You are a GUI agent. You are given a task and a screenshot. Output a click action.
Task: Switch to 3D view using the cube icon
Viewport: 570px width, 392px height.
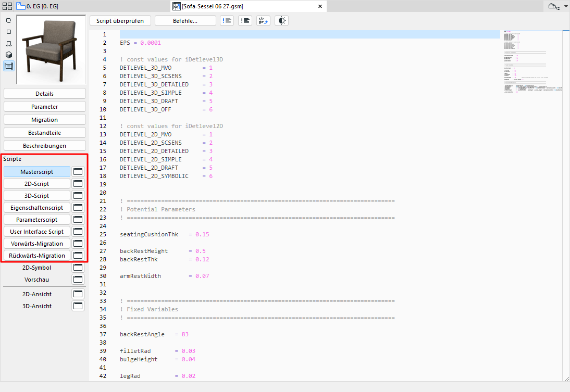[8, 54]
